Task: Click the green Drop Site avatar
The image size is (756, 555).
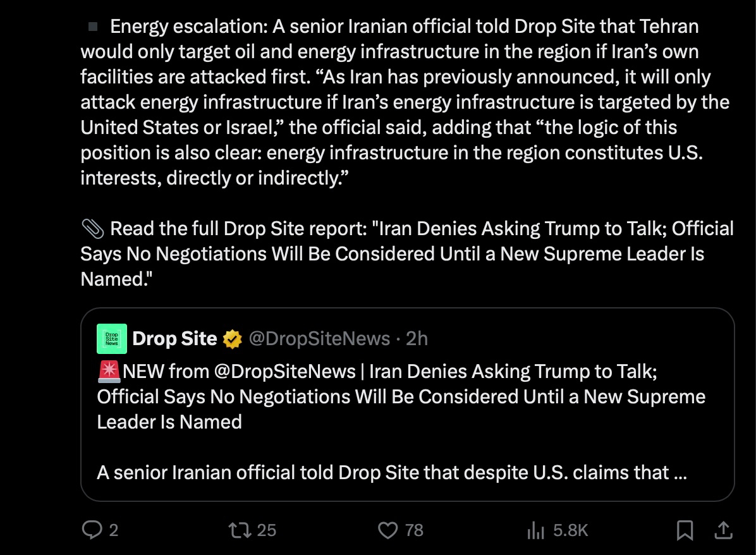Action: point(112,339)
